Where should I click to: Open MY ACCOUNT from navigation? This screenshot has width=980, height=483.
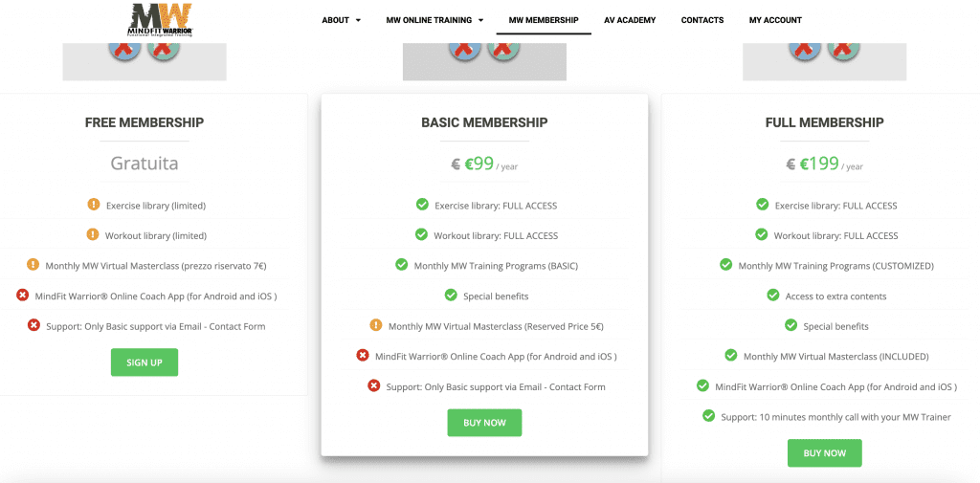[775, 20]
